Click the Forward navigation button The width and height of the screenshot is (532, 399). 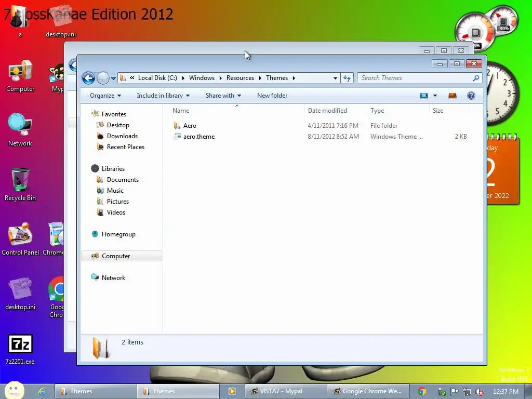tap(103, 78)
